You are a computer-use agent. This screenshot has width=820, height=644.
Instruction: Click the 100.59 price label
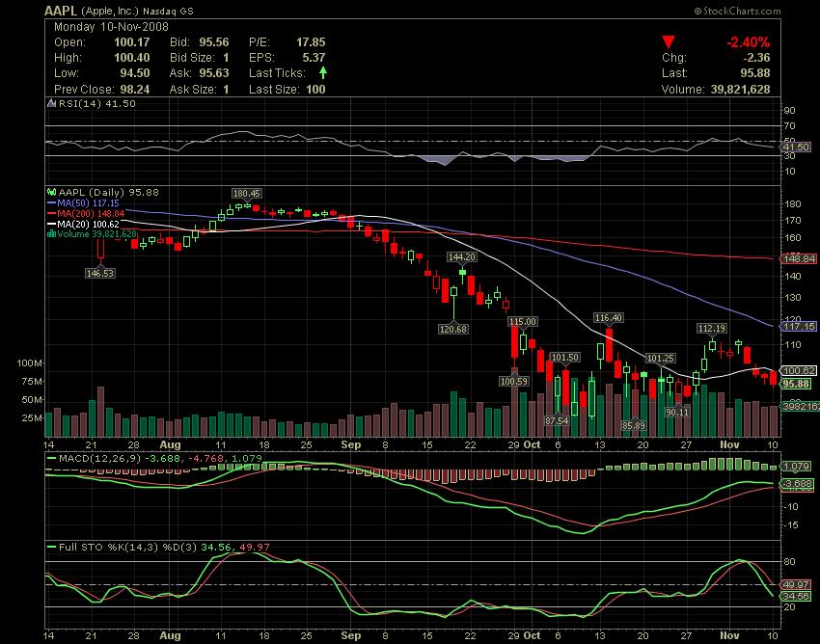(x=513, y=381)
